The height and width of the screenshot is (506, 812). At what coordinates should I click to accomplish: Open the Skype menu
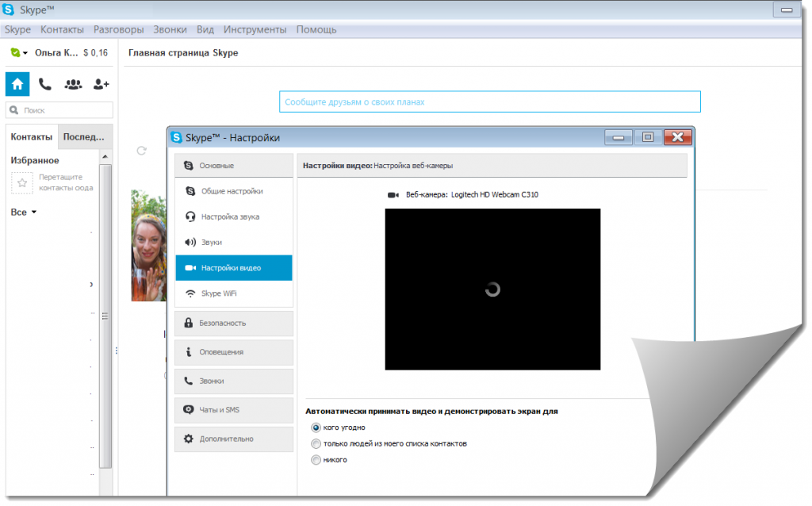point(17,29)
